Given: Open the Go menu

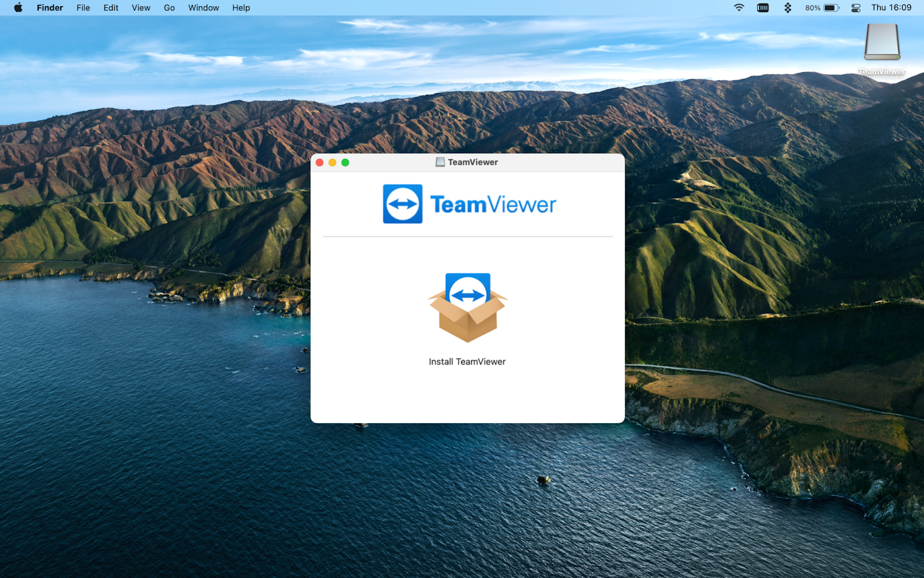Looking at the screenshot, I should [169, 8].
